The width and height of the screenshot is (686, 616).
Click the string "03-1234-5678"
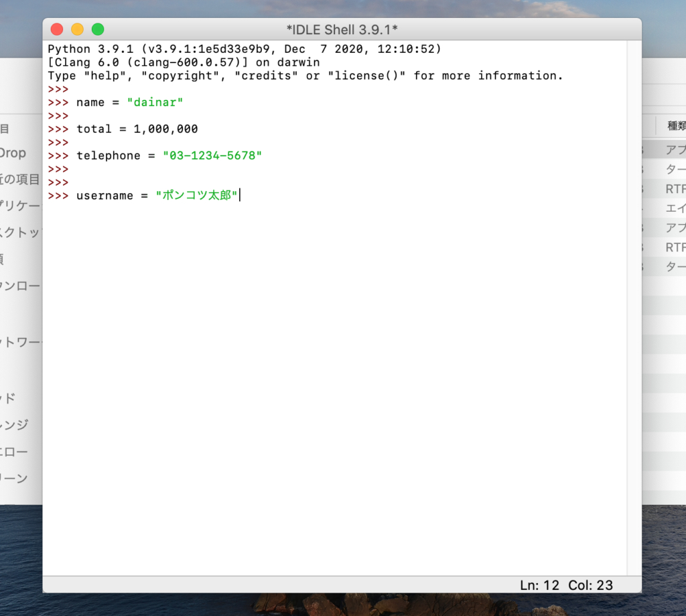click(212, 156)
